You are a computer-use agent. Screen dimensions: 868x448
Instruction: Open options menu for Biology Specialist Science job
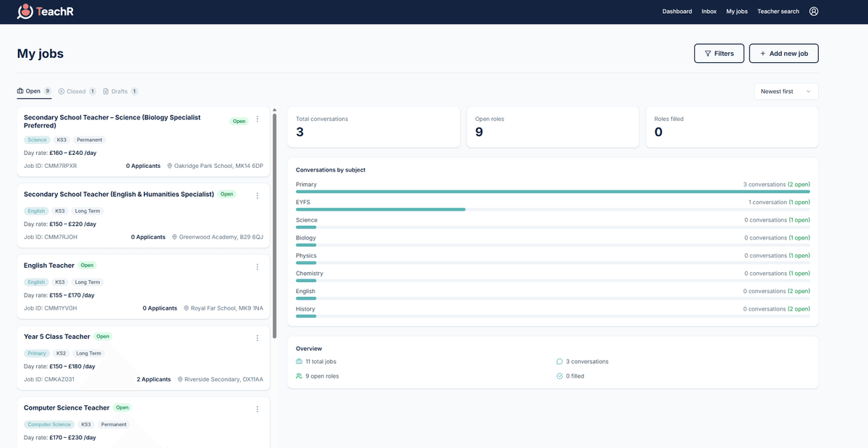tap(258, 119)
